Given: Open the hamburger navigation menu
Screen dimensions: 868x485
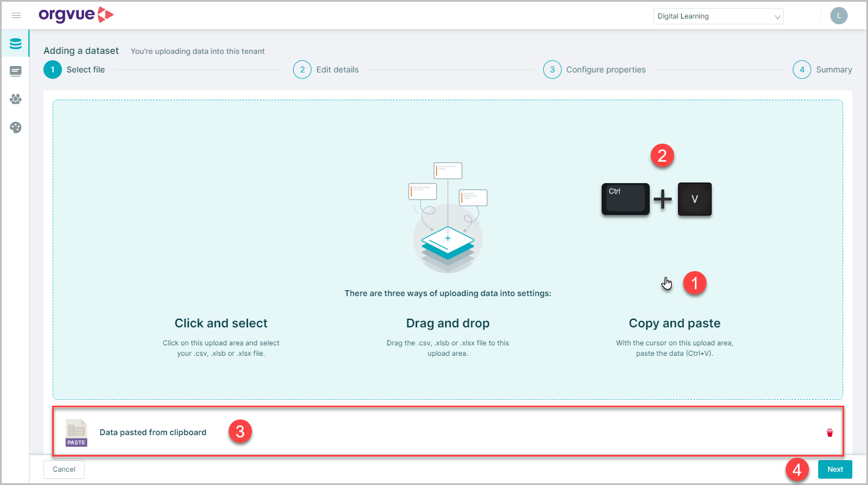Looking at the screenshot, I should pyautogui.click(x=16, y=16).
